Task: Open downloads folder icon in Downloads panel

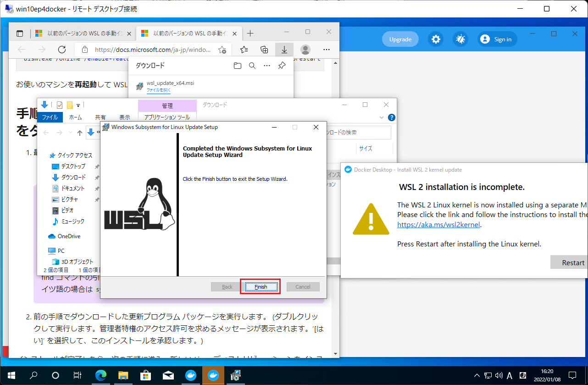Action: click(x=238, y=66)
